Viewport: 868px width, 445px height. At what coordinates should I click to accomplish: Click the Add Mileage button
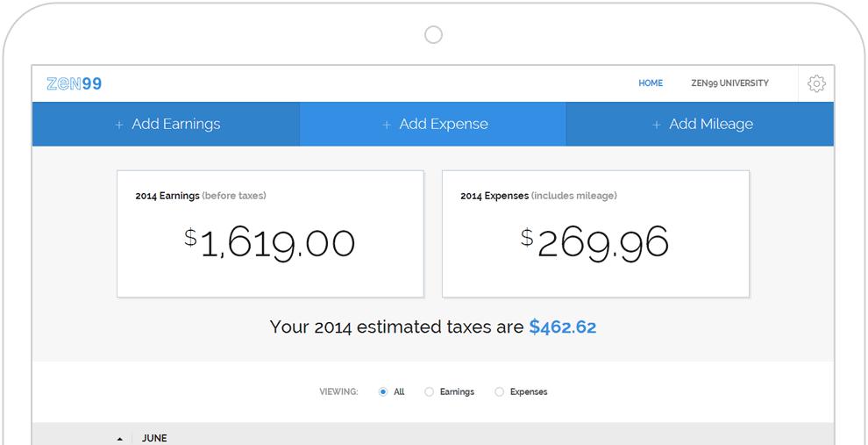coord(710,124)
